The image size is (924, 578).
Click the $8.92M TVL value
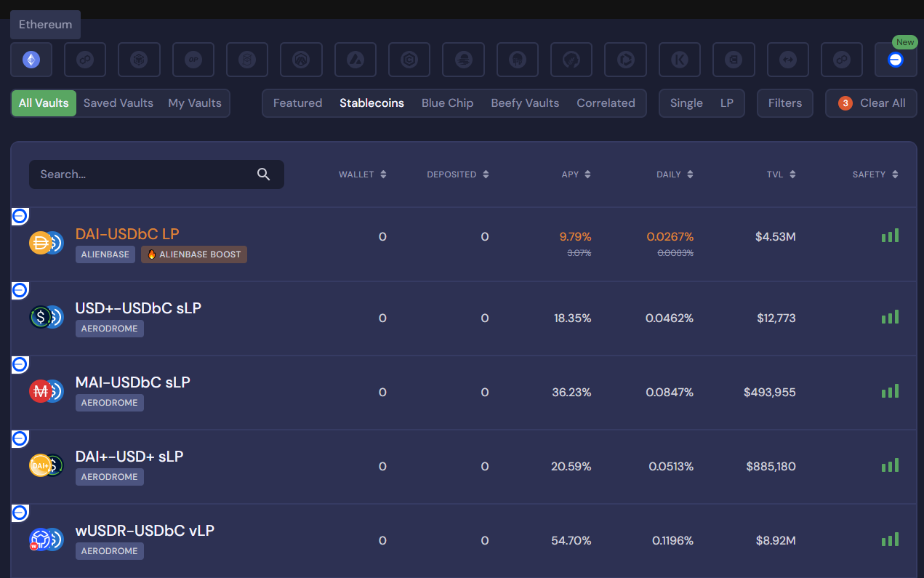pos(775,541)
